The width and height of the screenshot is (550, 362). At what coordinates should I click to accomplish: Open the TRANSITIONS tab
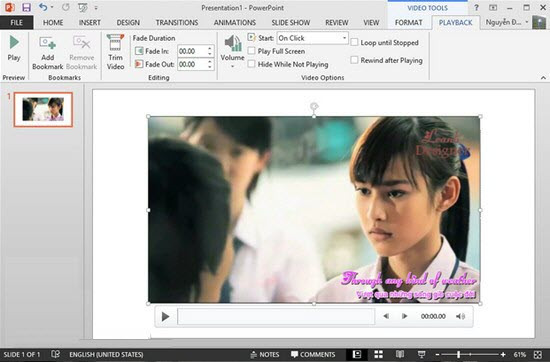[177, 22]
